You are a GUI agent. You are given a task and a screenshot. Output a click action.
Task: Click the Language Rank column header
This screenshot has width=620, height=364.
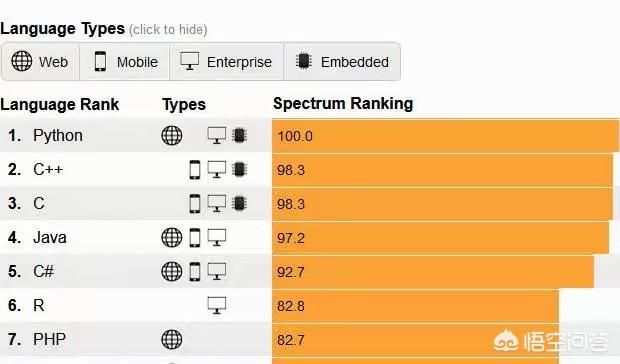(60, 104)
